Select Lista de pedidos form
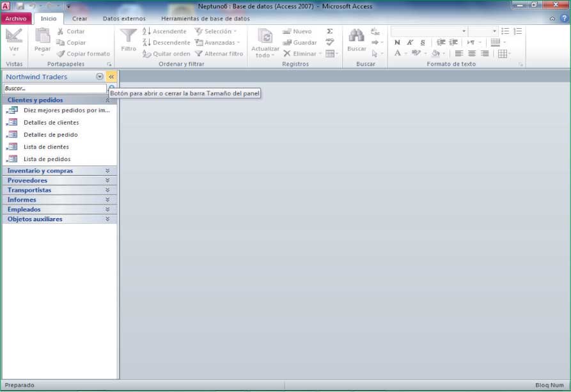Screen dimensions: 571x392 point(59,159)
